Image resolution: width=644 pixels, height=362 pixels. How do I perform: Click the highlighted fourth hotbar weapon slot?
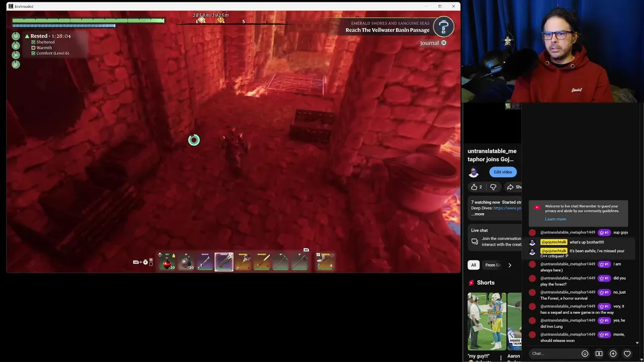click(224, 261)
